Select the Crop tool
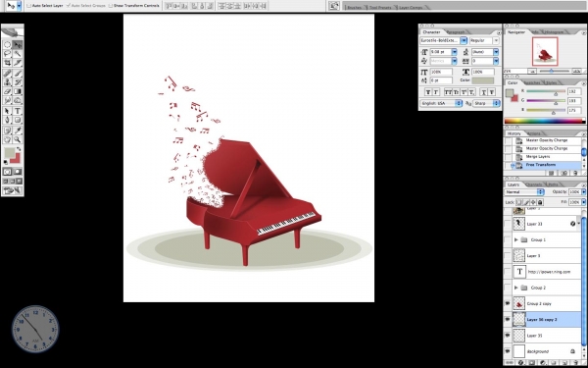Image resolution: width=588 pixels, height=368 pixels. pyautogui.click(x=7, y=63)
